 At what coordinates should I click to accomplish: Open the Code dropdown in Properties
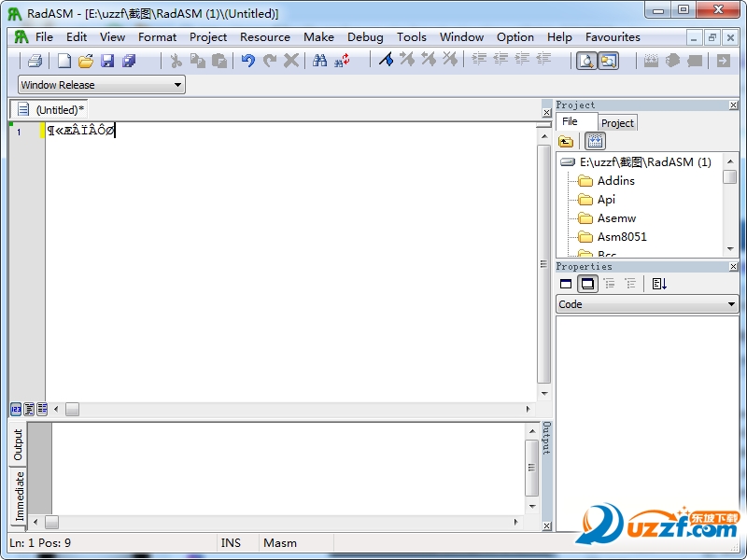tap(647, 304)
